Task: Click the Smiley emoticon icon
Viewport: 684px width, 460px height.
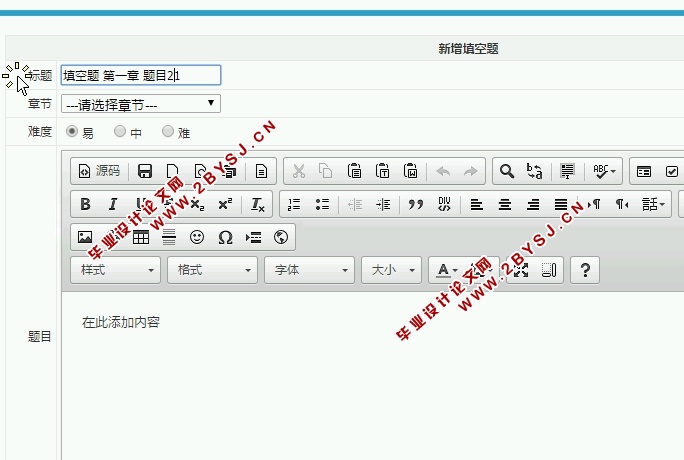Action: click(197, 237)
